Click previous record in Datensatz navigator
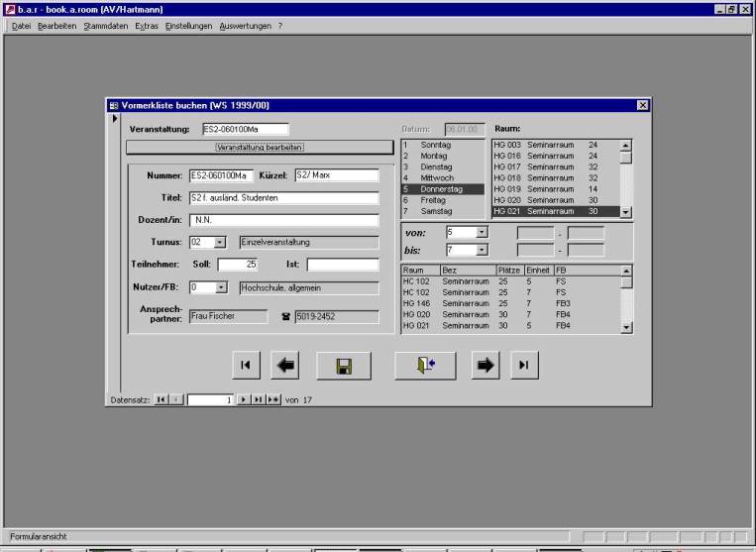Viewport: 756px width, 552px height. pyautogui.click(x=176, y=399)
